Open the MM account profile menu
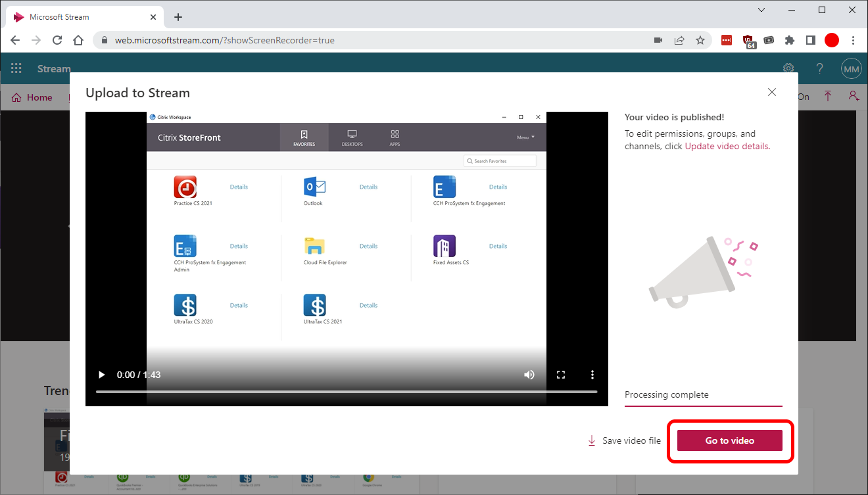The height and width of the screenshot is (495, 868). tap(851, 68)
